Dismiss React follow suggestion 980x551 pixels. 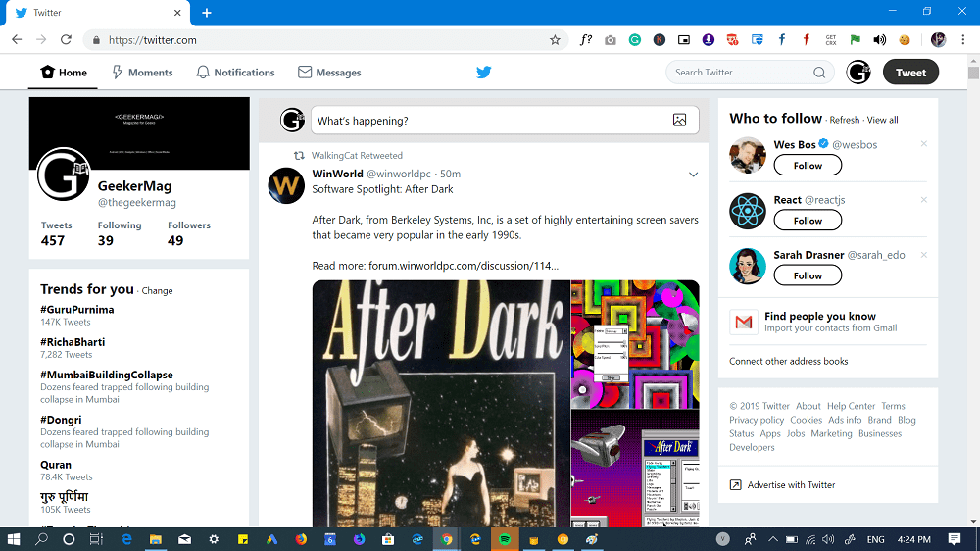coord(924,199)
